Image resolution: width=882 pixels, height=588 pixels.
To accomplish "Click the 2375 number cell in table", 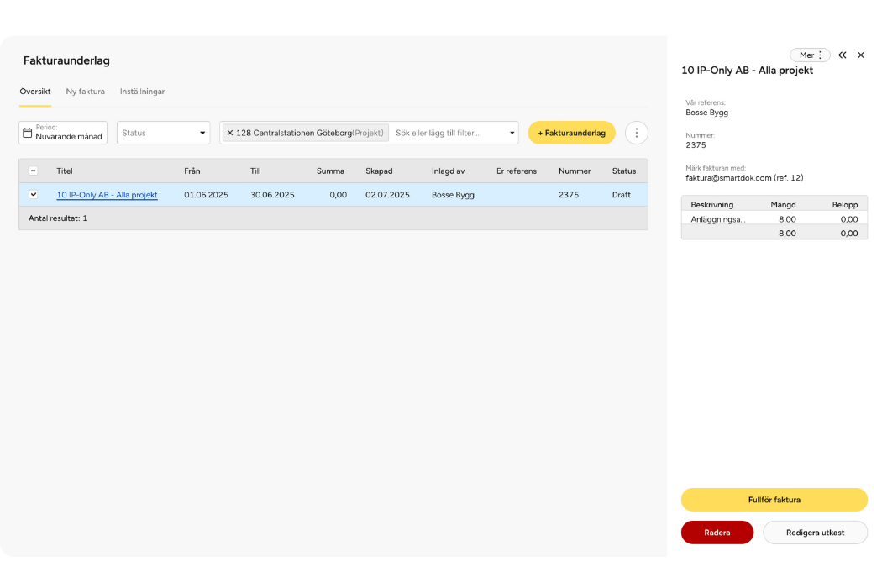I will click(568, 195).
